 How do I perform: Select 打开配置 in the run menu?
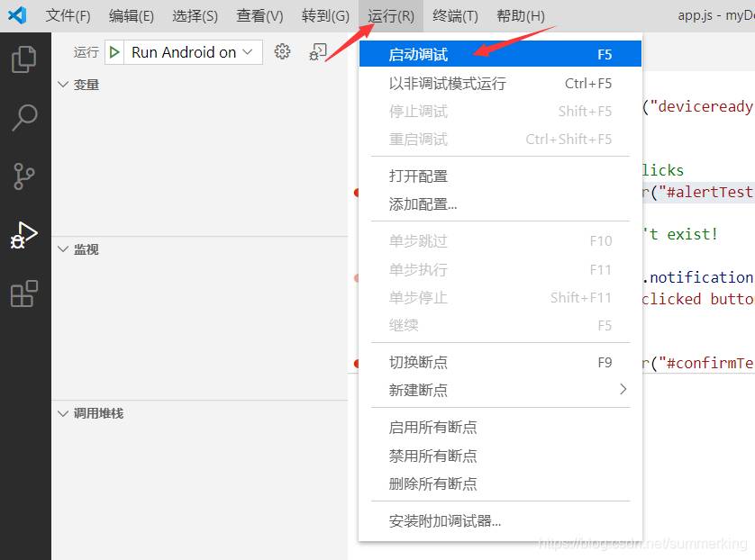[500, 176]
